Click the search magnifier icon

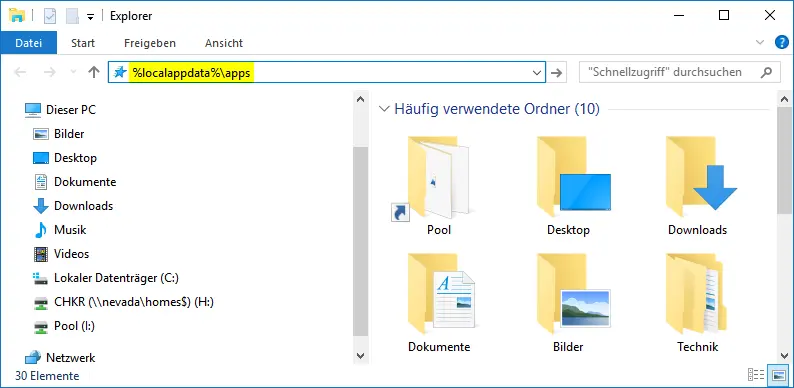[766, 72]
